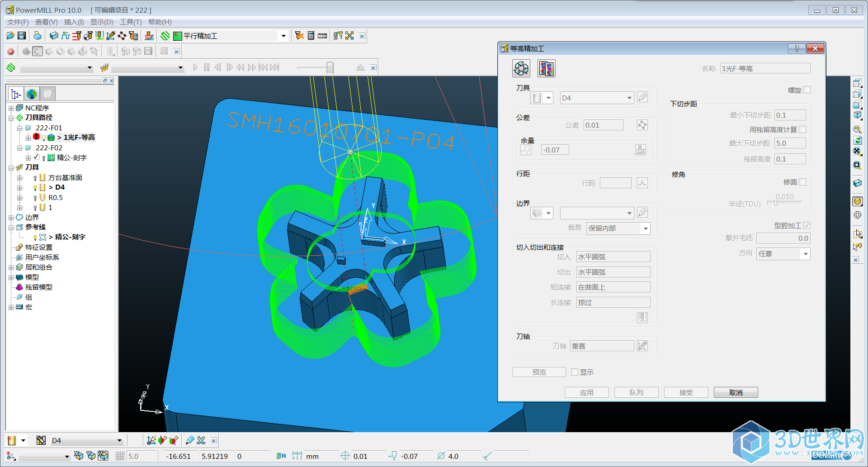Viewport: 868px width, 467px height.
Task: Toggle light bulb of 方台基准面 tool
Action: coord(35,178)
